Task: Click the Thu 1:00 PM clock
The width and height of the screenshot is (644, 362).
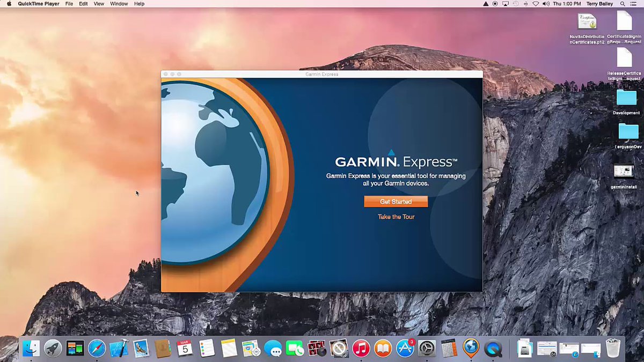Action: (x=567, y=4)
